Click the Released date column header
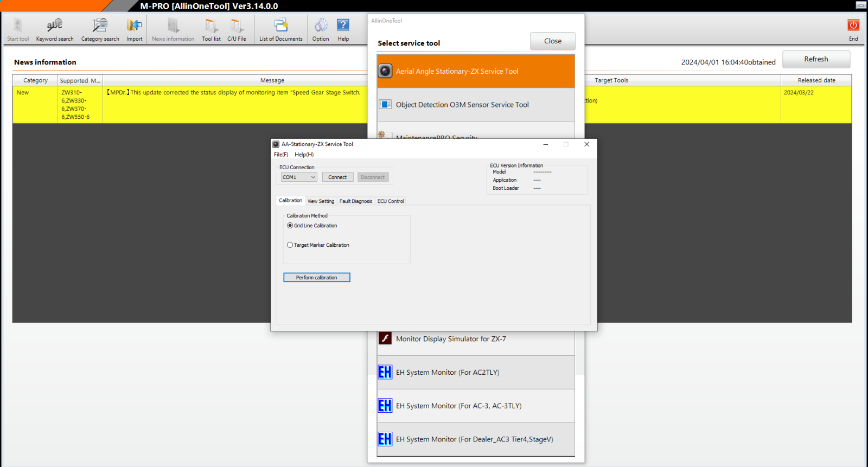Screen dimensions: 868x467 [x=816, y=80]
